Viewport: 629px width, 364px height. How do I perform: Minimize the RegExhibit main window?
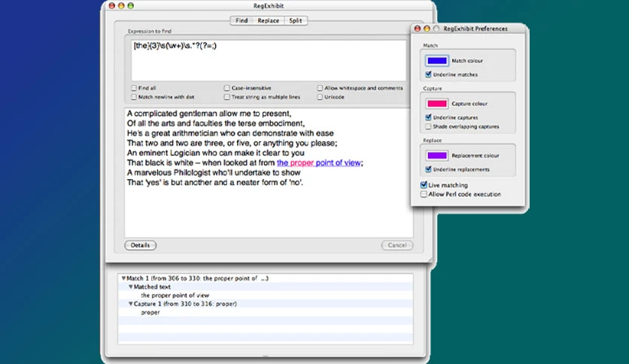click(121, 5)
